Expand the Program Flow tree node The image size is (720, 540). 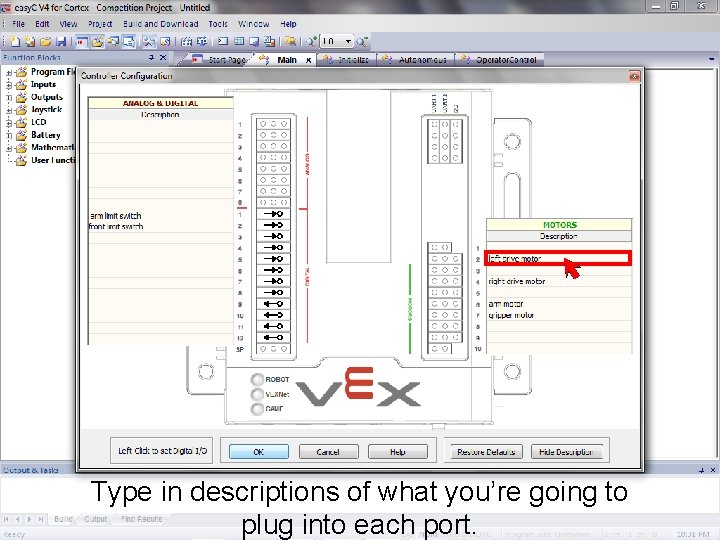[x=9, y=73]
